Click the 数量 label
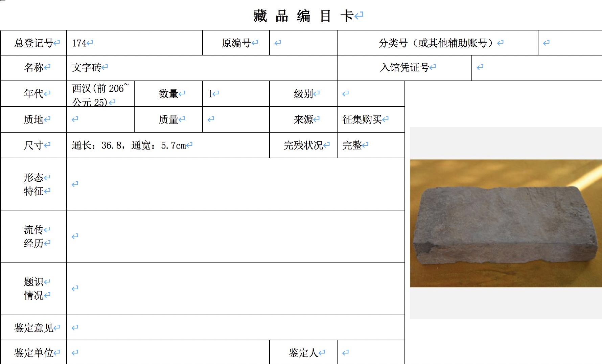Image resolution: width=602 pixels, height=364 pixels. click(x=168, y=94)
